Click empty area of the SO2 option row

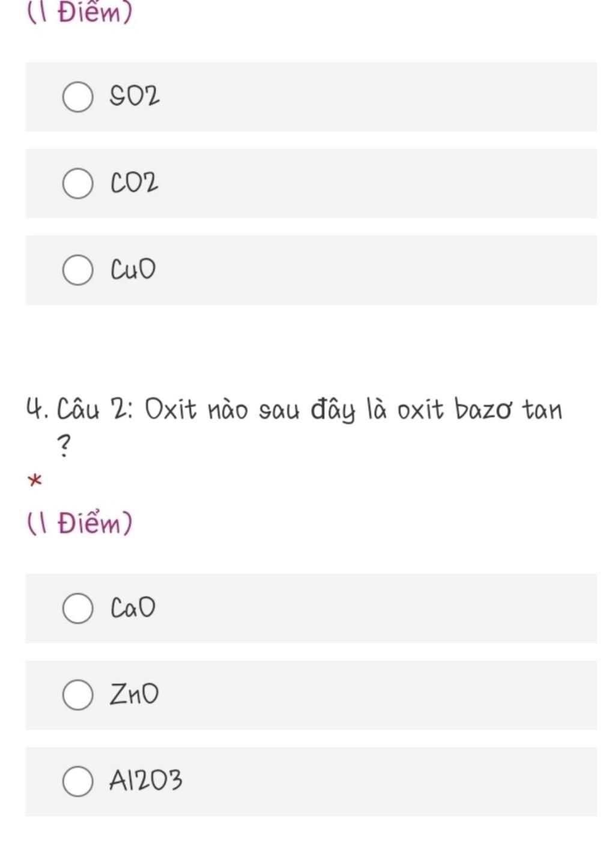tap(378, 97)
